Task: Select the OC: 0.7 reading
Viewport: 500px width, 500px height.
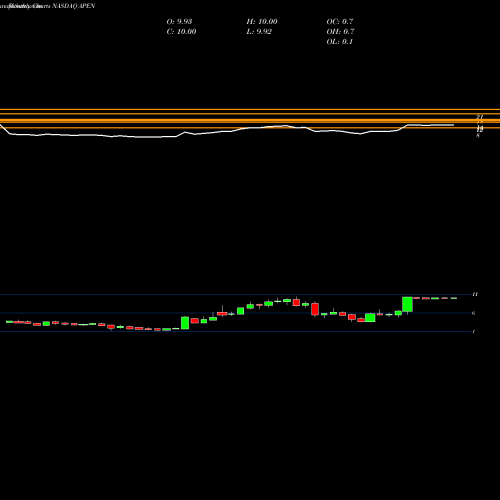Action: click(340, 22)
